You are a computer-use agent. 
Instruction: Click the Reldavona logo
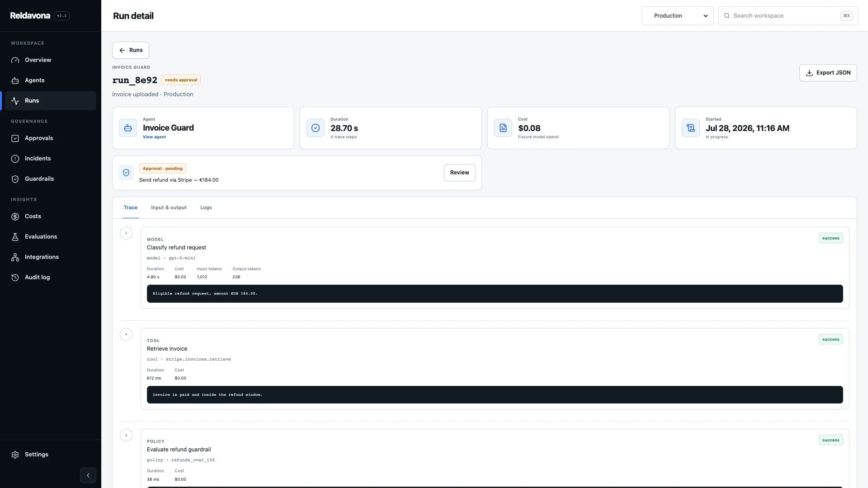(x=30, y=16)
